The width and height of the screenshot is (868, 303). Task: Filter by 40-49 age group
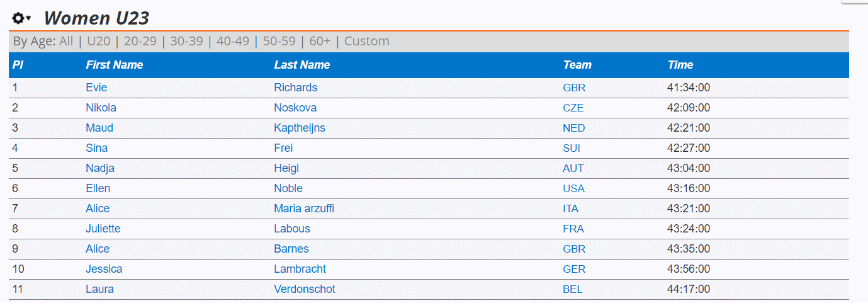tap(233, 42)
